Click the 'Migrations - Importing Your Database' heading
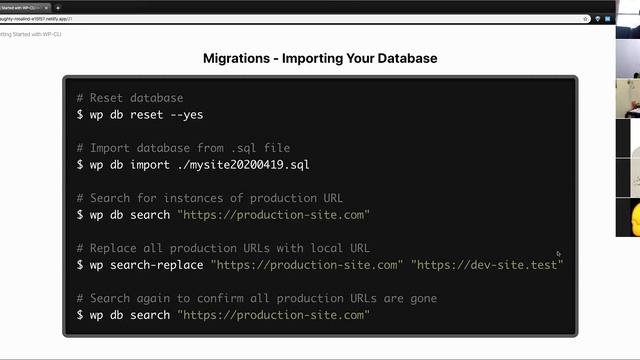Image resolution: width=640 pixels, height=360 pixels. coord(320,58)
